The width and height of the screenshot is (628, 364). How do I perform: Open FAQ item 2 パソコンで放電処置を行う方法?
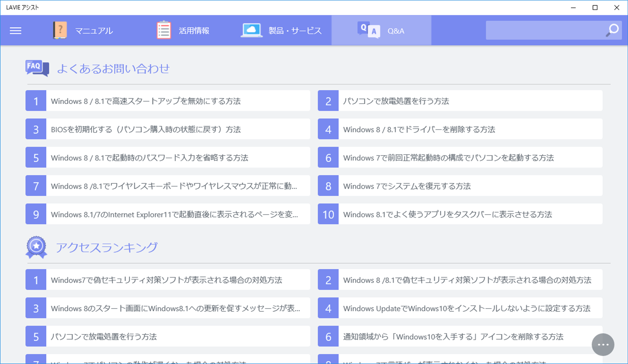click(460, 101)
